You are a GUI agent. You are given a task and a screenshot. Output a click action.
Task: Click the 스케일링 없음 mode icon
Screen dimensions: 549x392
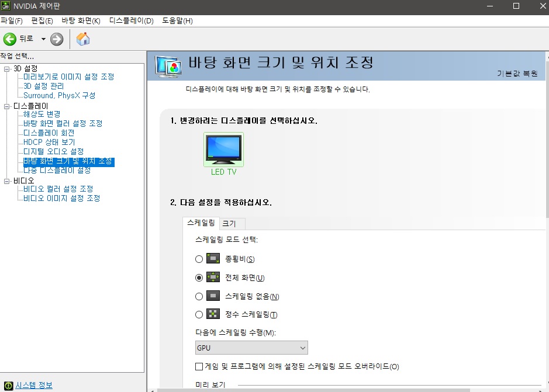213,296
